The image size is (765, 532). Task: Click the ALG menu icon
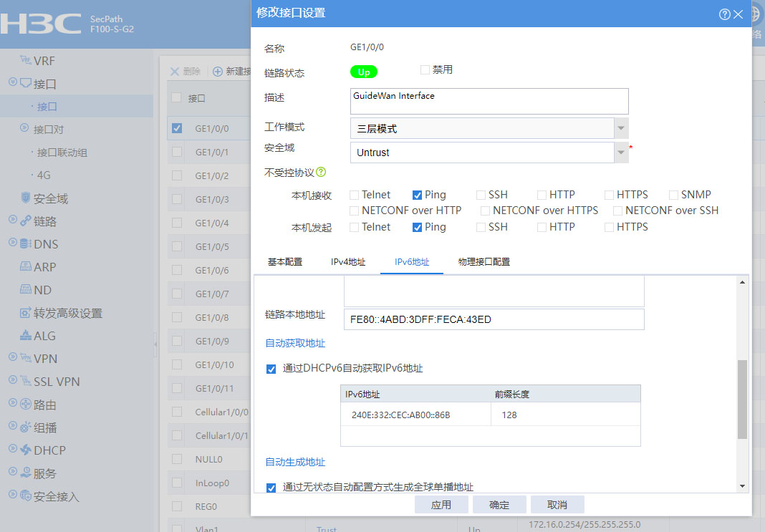[x=25, y=336]
